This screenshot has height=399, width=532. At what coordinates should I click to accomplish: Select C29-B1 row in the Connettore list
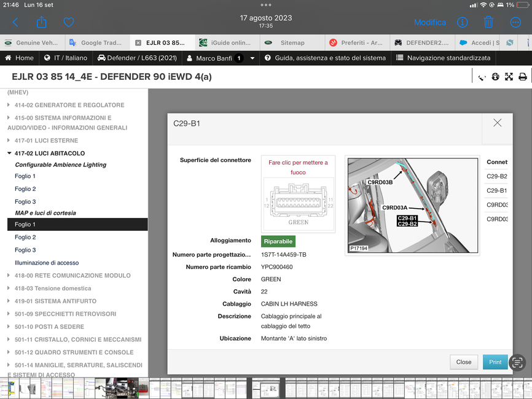click(x=497, y=190)
